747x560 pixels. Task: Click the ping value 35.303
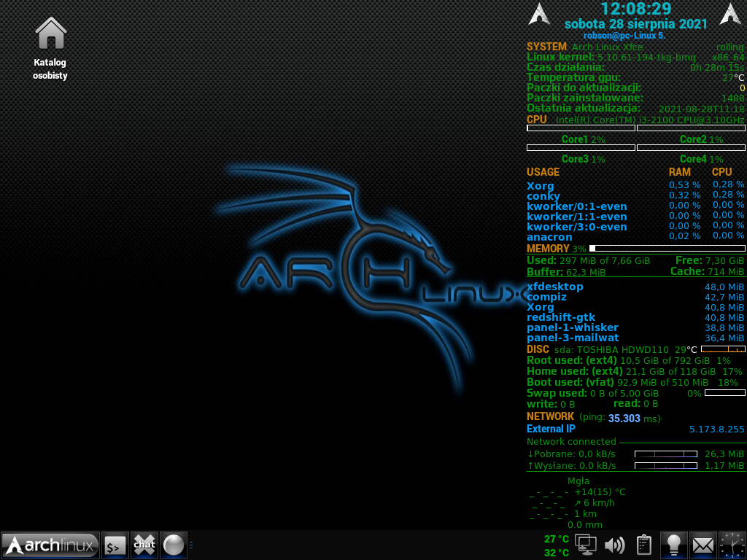pyautogui.click(x=624, y=418)
